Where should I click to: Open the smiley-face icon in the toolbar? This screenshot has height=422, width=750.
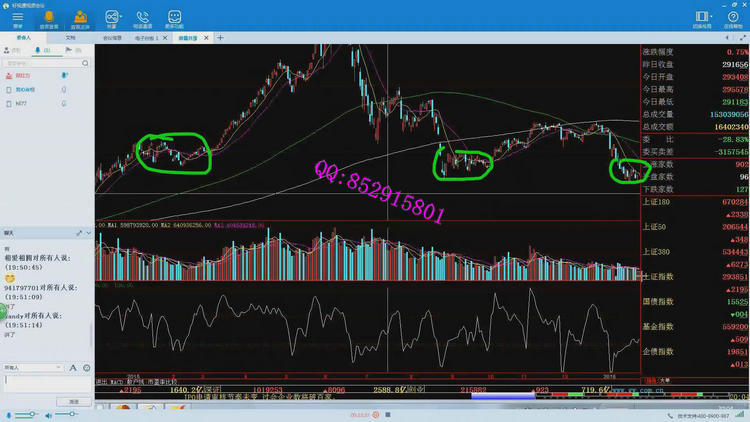174,18
